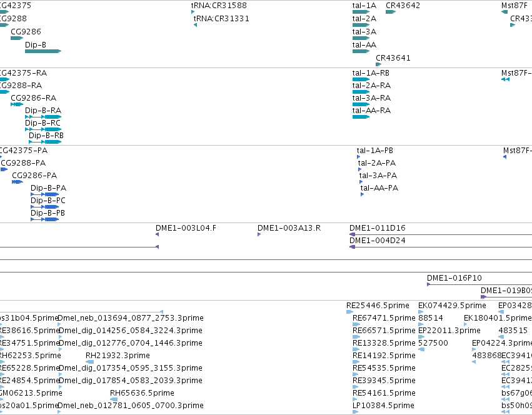Screen dimensions: 532x415
Task: Click the tal-1A gene label
Action: coord(364,6)
